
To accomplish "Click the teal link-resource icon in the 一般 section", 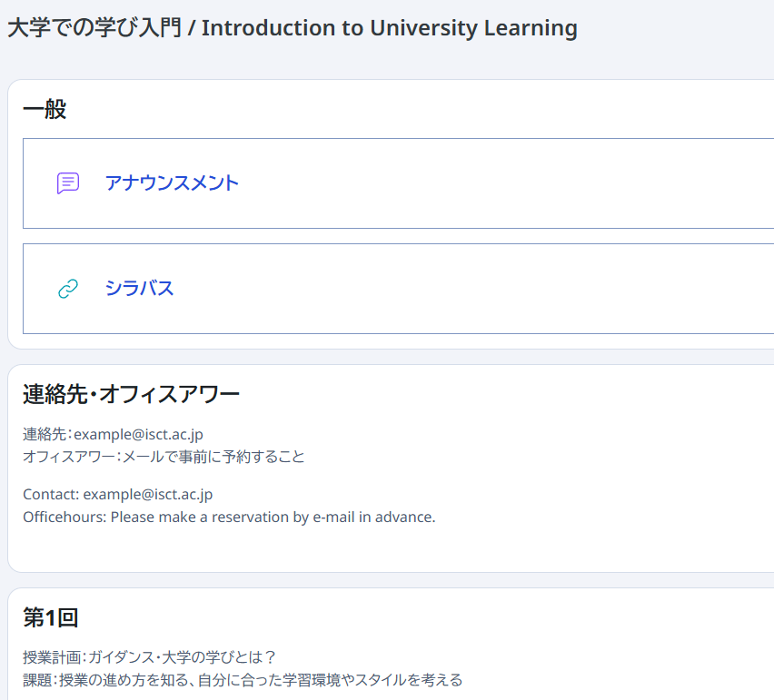I will click(x=67, y=289).
